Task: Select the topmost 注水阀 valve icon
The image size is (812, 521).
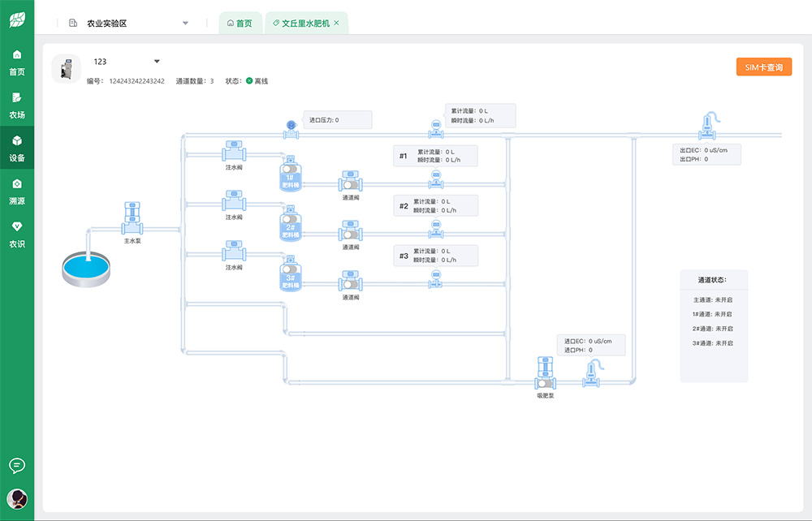Action: click(x=234, y=151)
